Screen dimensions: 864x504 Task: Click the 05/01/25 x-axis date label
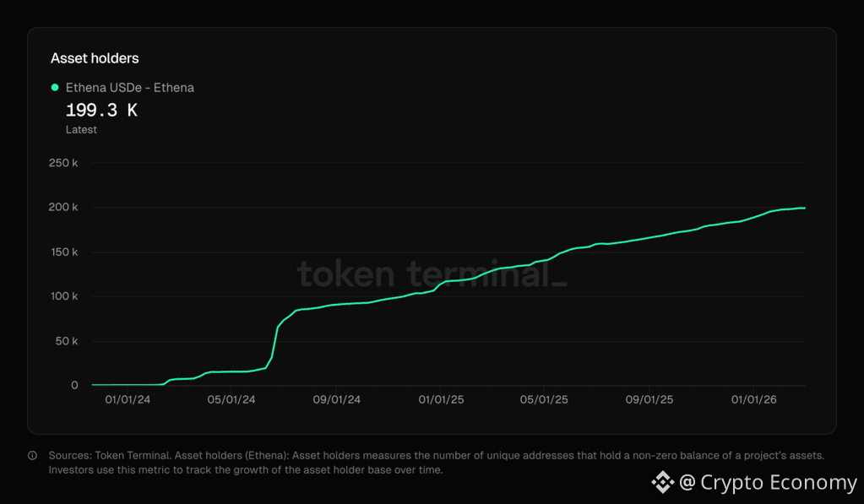pyautogui.click(x=544, y=399)
